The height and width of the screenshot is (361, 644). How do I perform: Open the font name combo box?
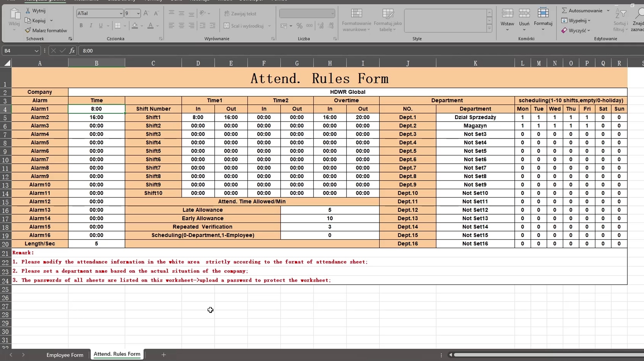click(100, 13)
